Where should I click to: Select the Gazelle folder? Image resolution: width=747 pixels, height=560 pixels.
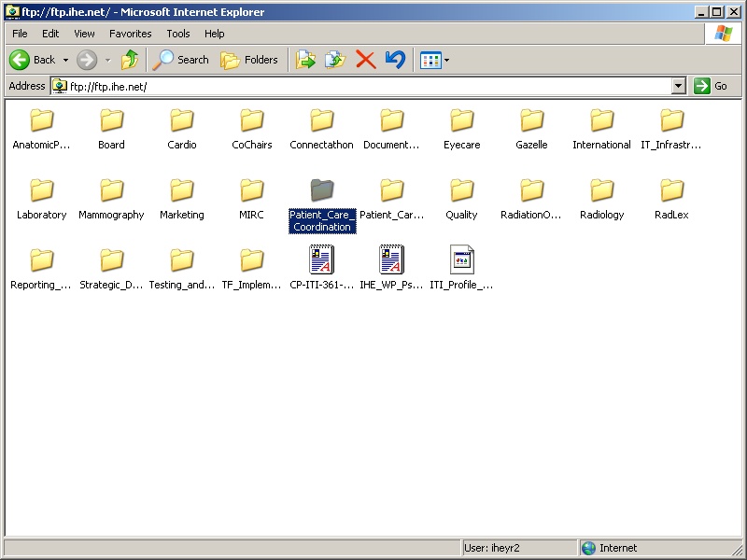click(531, 130)
